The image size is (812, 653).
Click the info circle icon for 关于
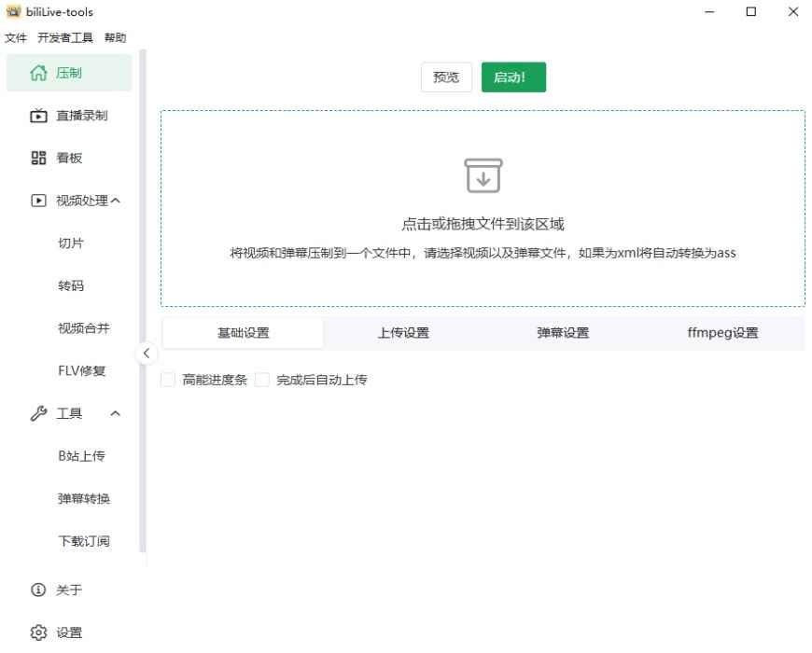coord(38,590)
